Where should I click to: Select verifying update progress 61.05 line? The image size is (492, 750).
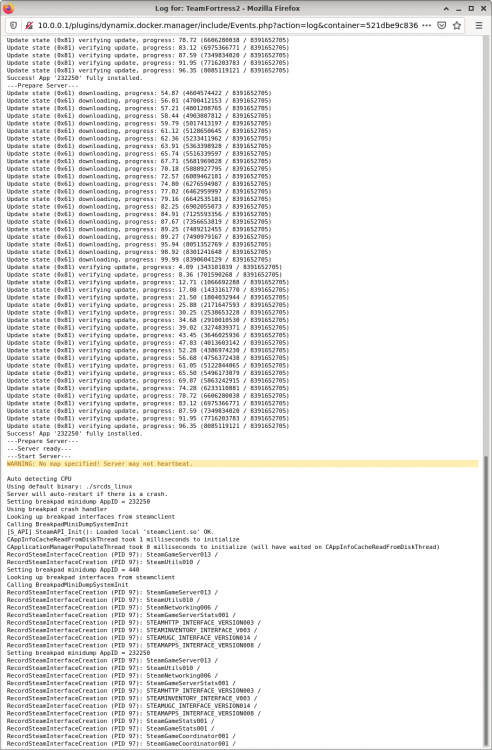click(148, 365)
